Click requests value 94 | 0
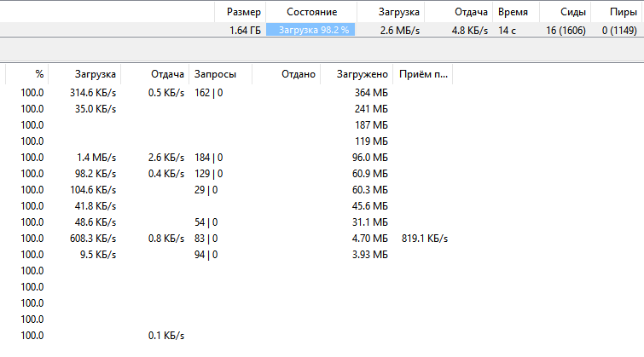This screenshot has width=644, height=357. click(206, 255)
